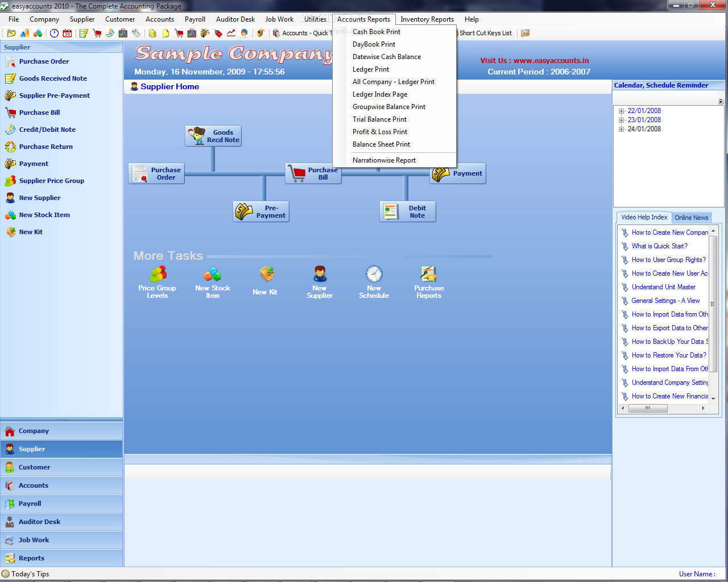The image size is (728, 582).
Task: Open New Schedule clock icon under More Tasks
Action: coord(374,282)
